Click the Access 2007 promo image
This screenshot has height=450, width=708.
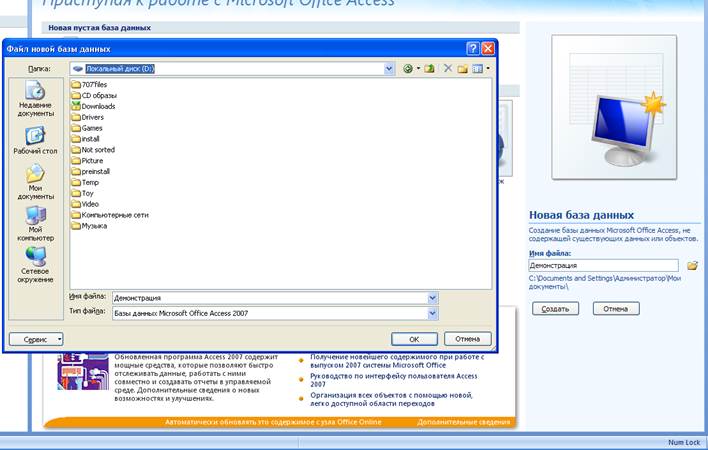(83, 371)
